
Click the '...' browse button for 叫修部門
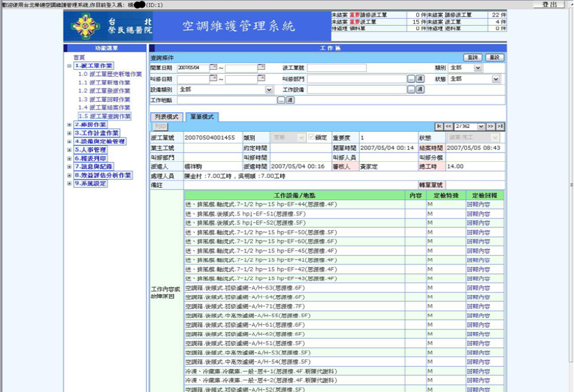tap(411, 79)
